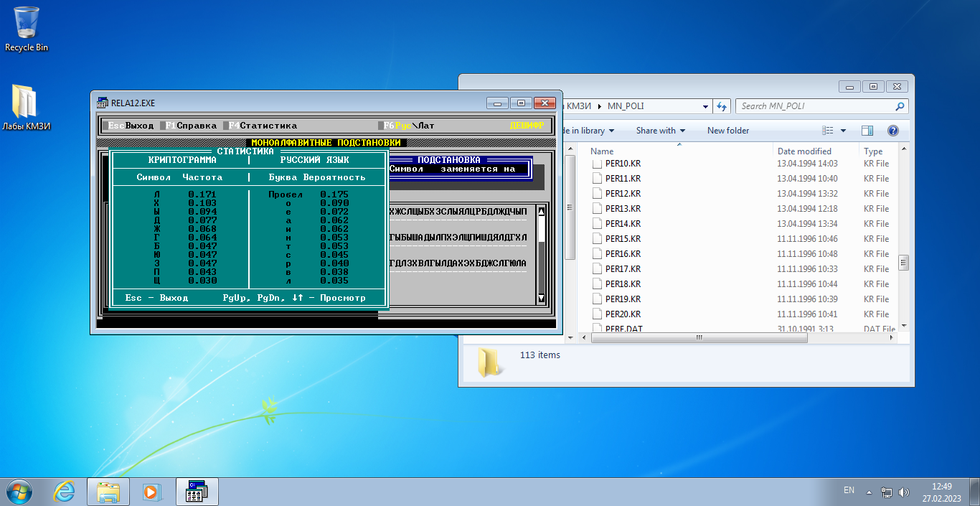
Task: Change view using the views icon
Action: click(828, 131)
